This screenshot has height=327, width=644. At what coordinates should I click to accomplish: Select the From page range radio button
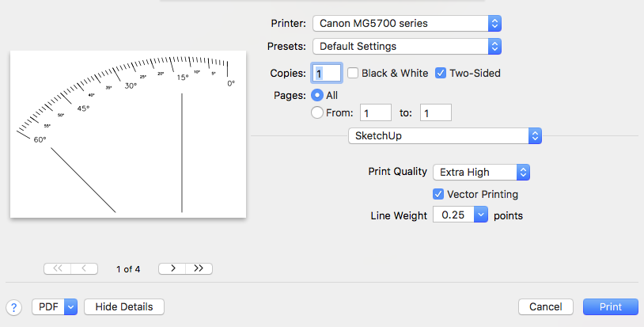coord(317,112)
